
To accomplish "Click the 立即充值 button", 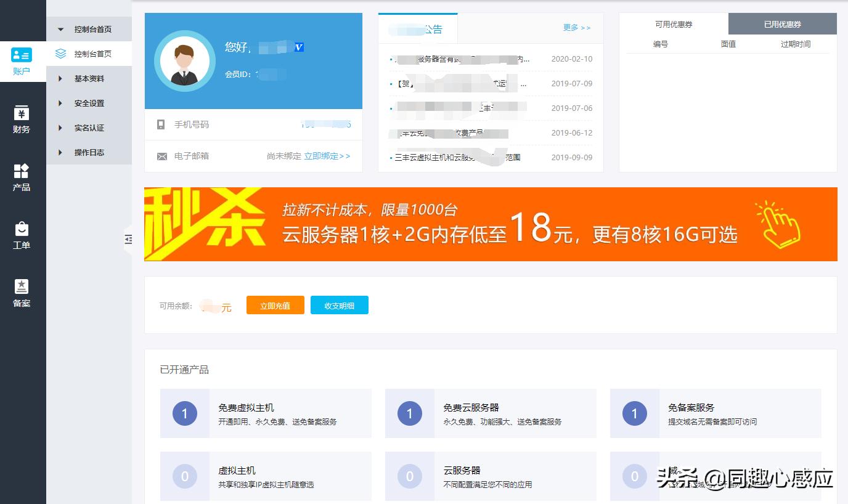I will coord(275,304).
